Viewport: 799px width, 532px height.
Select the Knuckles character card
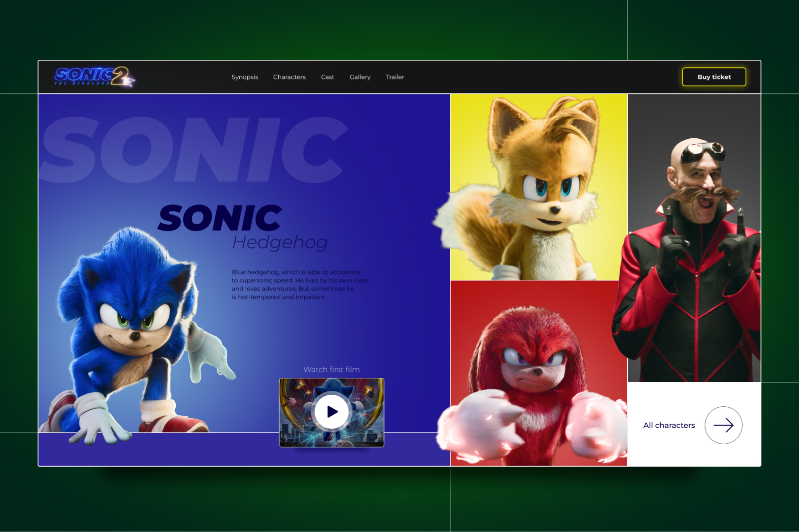pos(539,373)
